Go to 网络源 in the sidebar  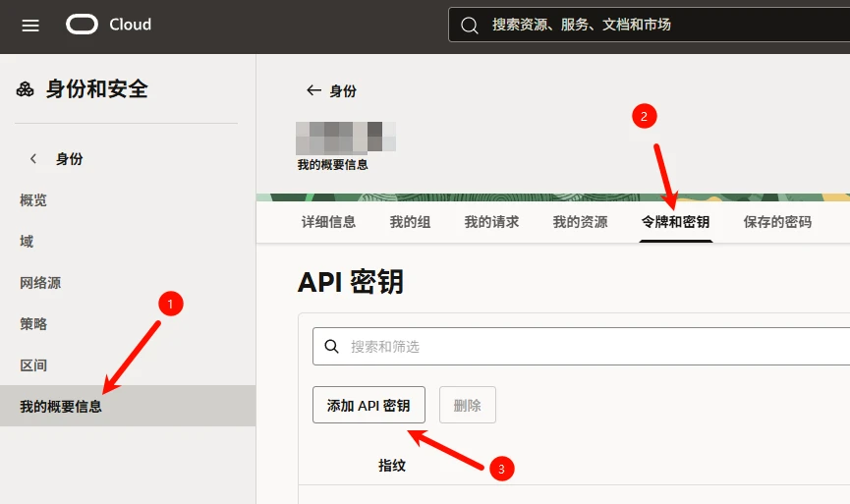pyautogui.click(x=40, y=283)
